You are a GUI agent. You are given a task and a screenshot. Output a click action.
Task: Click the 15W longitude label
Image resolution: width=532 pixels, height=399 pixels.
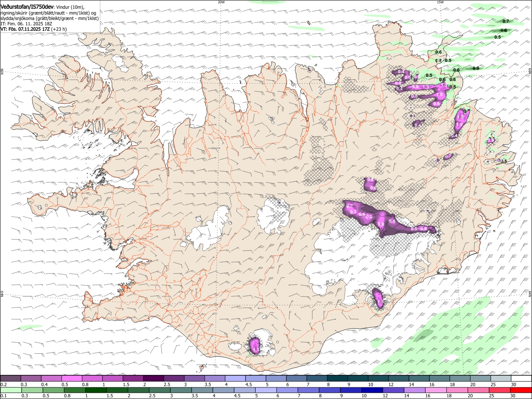[440, 2]
